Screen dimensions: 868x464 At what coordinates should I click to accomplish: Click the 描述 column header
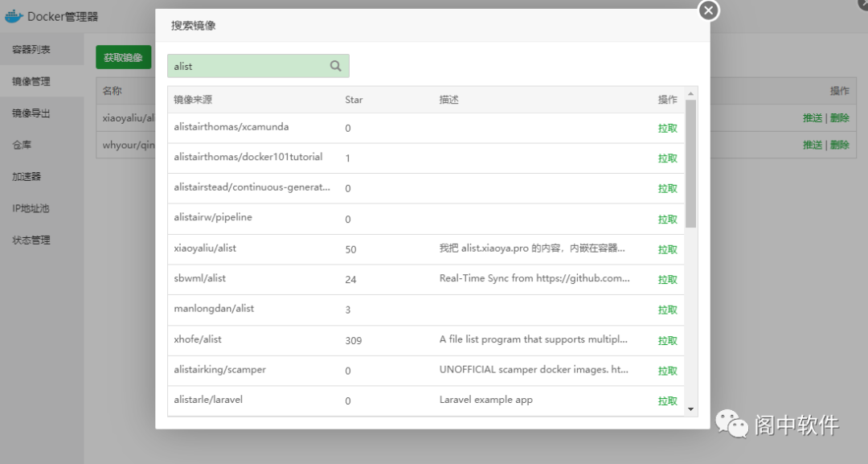[x=449, y=100]
